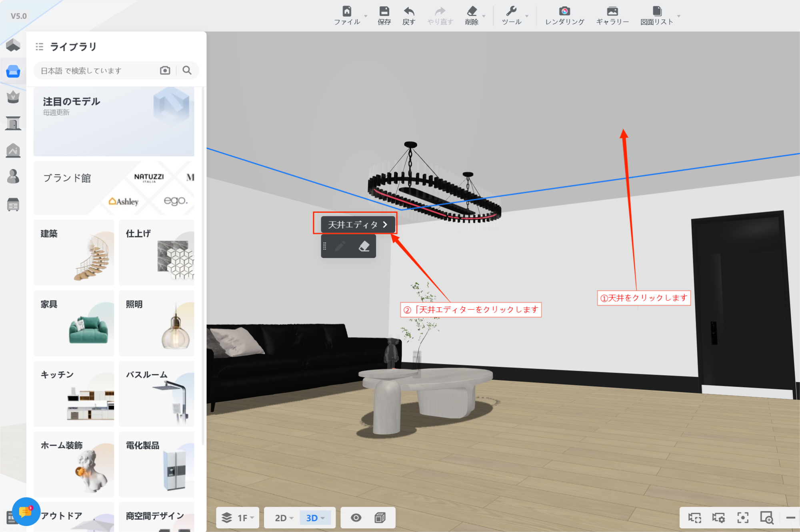Open the ギャラリー gallery
Image resolution: width=800 pixels, height=532 pixels.
[612, 16]
